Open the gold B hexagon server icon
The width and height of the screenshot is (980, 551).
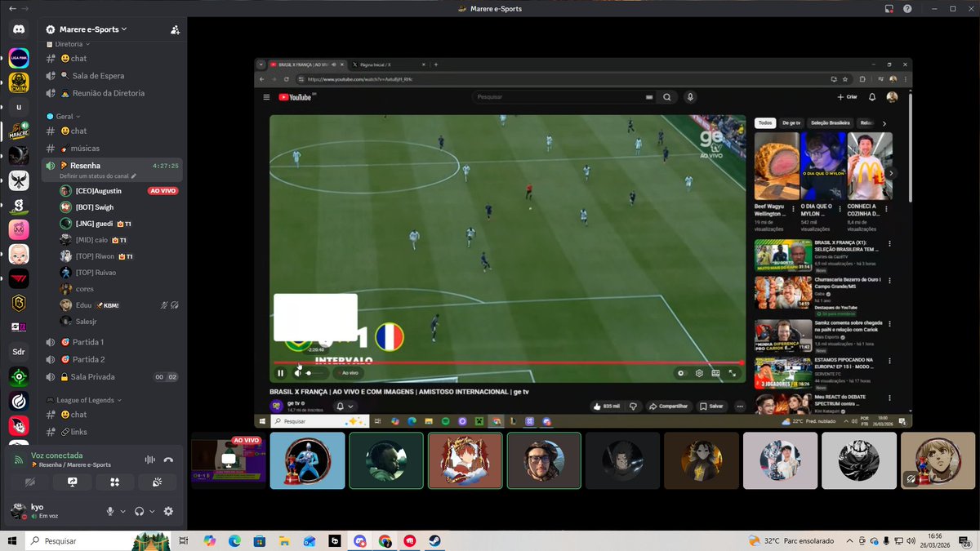click(x=19, y=304)
